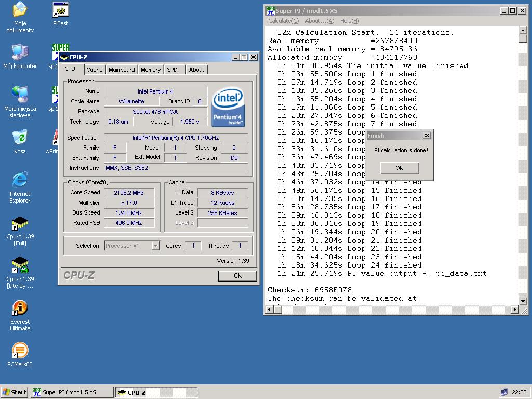Viewport: 532px width, 399px height.
Task: Click the Core Speed value 2108.2 MHz
Action: (x=129, y=193)
